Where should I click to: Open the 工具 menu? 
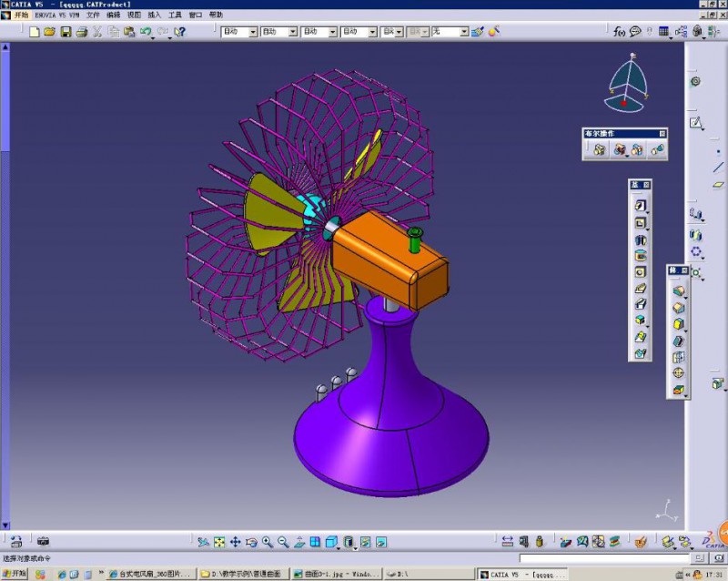[175, 15]
